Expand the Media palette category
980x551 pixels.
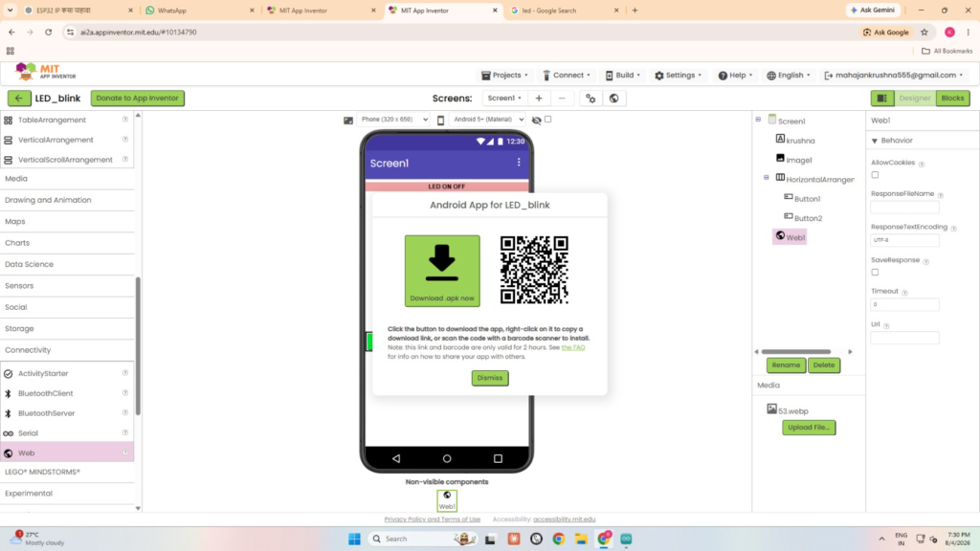point(67,179)
